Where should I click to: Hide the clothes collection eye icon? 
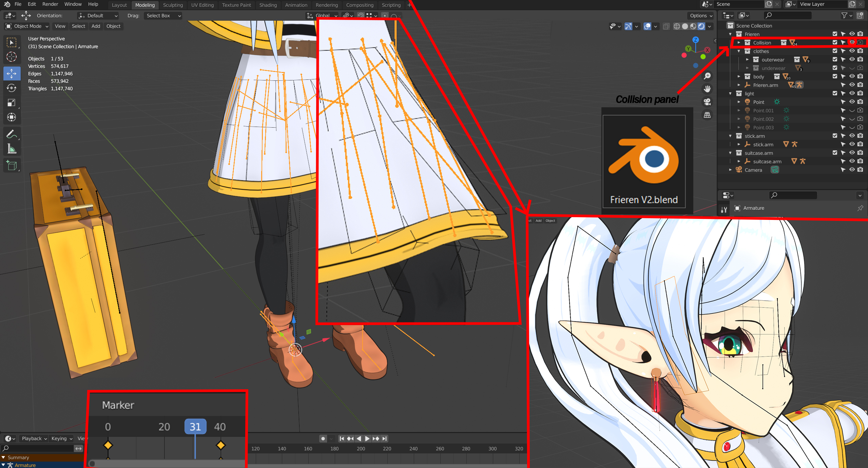852,51
